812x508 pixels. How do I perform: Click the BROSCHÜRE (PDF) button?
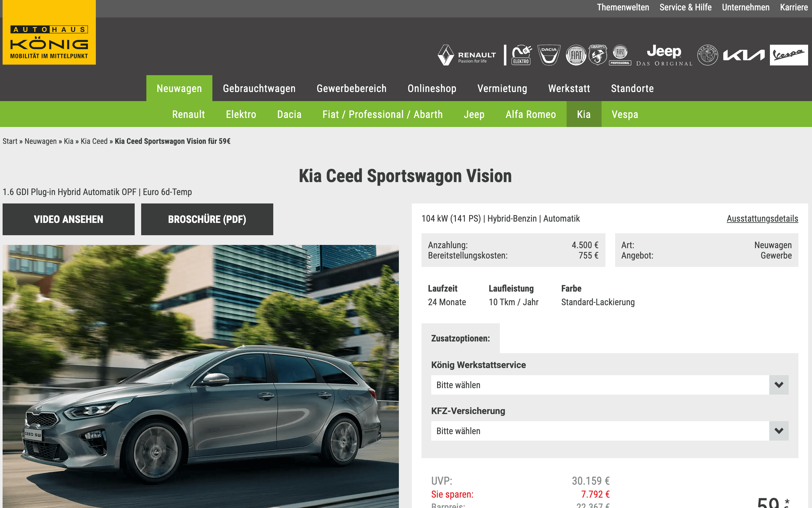(x=207, y=219)
